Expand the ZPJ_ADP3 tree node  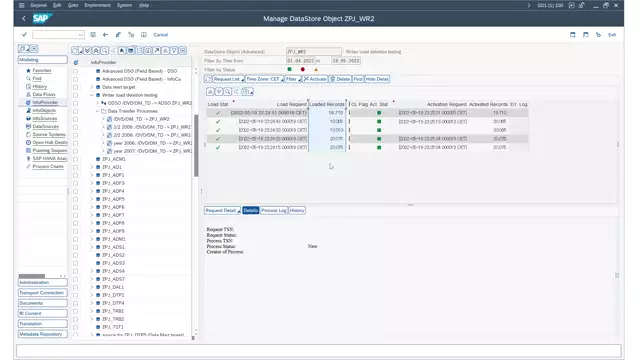coord(92,183)
